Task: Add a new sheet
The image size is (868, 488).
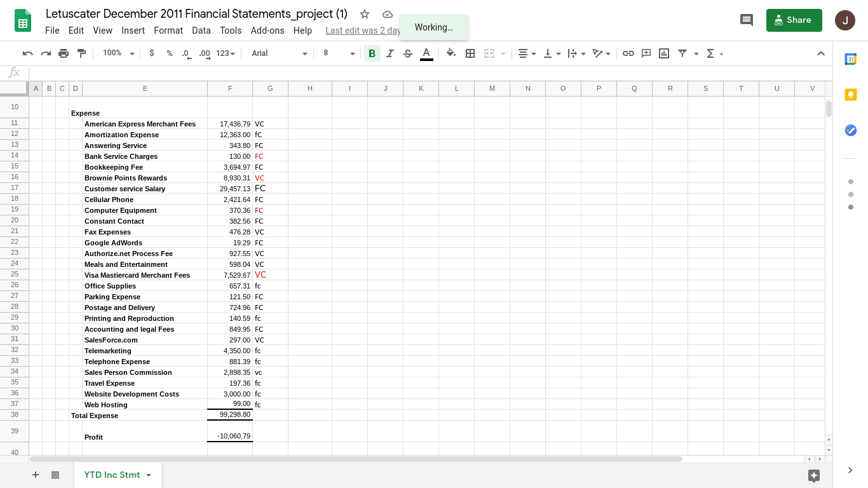Action: point(36,475)
